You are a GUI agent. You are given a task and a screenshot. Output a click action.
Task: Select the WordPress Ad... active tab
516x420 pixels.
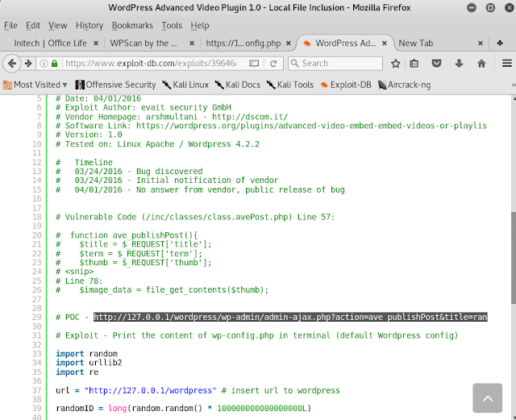click(345, 43)
